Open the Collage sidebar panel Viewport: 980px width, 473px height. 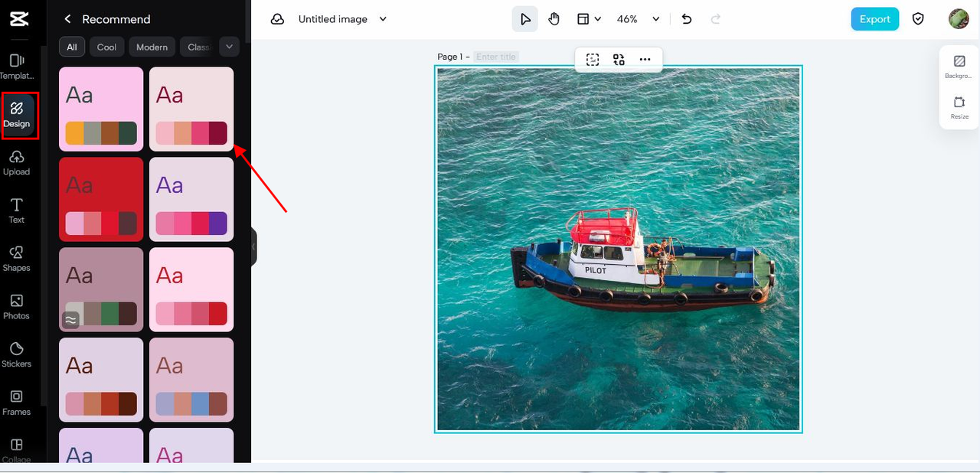pyautogui.click(x=17, y=450)
